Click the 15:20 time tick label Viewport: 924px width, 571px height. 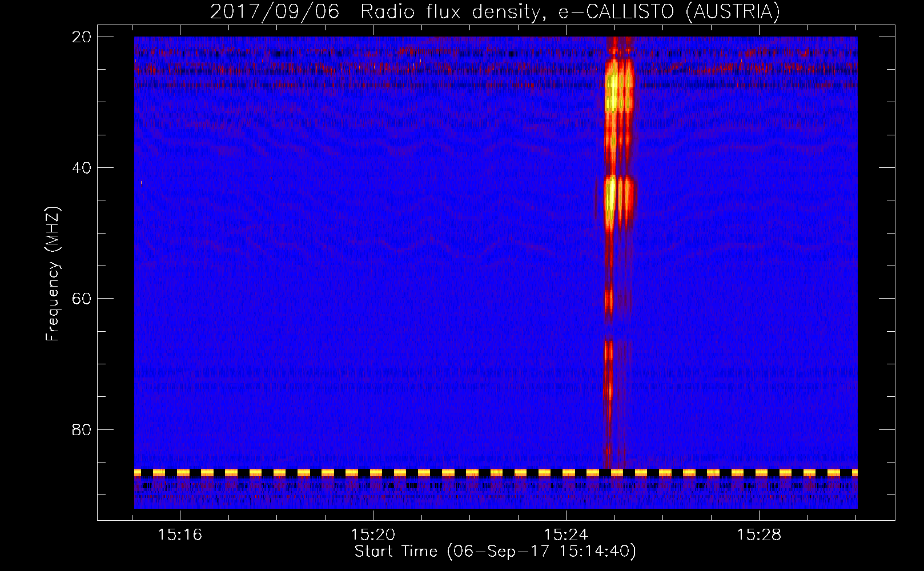(x=373, y=535)
